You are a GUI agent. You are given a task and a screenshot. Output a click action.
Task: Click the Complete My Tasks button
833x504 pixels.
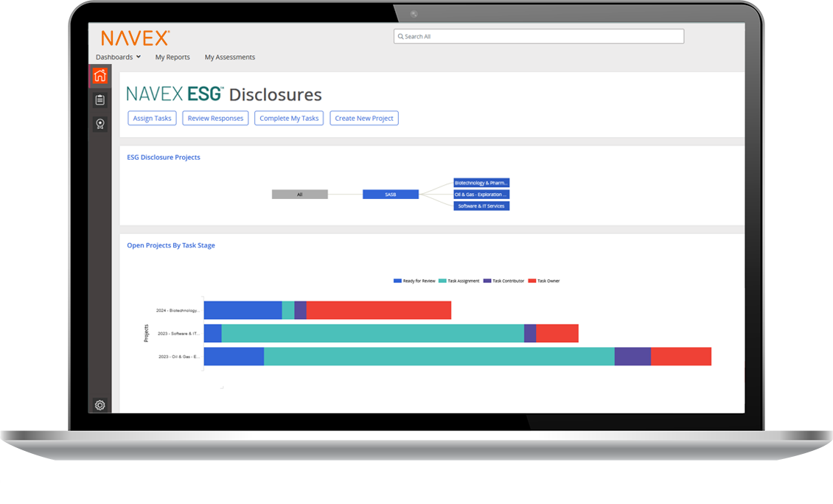(289, 119)
